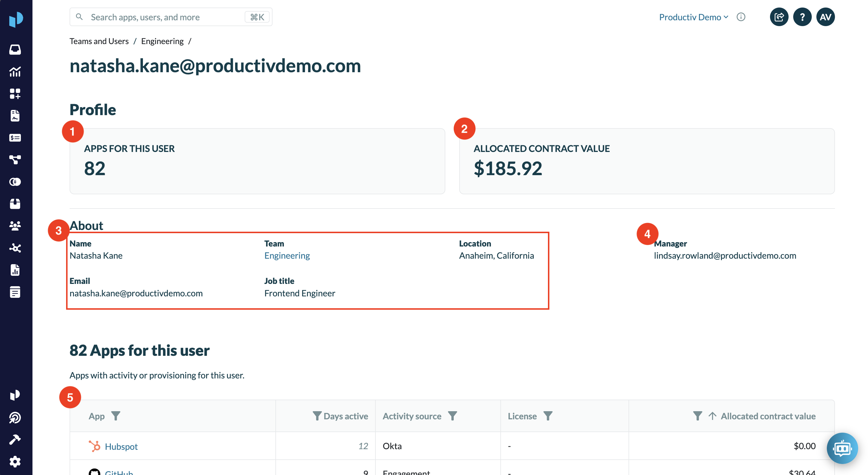Open the Hubspot app link

(x=121, y=446)
